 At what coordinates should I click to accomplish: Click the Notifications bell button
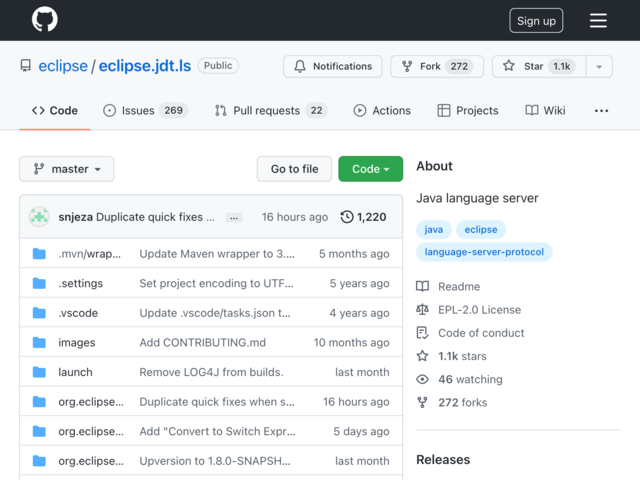click(333, 66)
